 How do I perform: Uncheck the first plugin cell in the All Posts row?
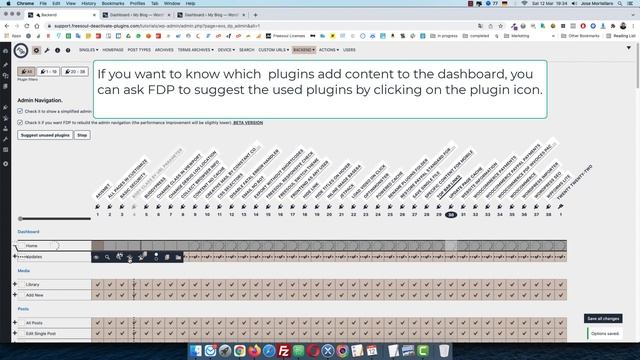pyautogui.click(x=98, y=323)
